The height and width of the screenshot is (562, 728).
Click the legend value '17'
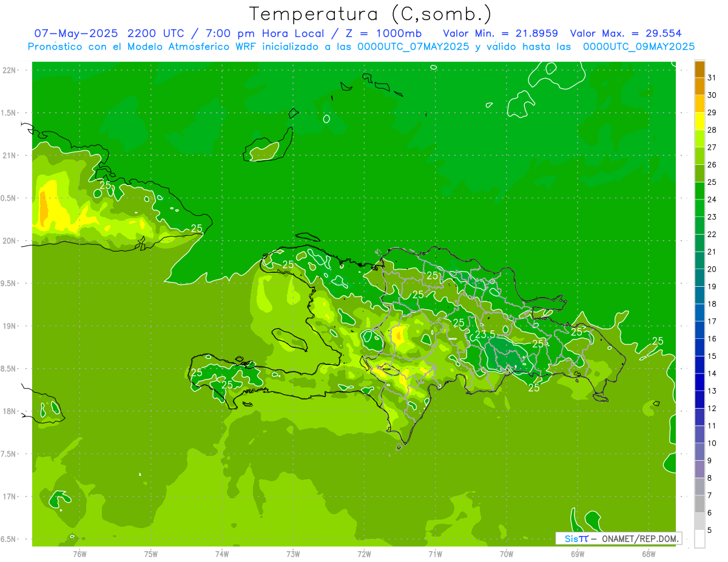(712, 321)
